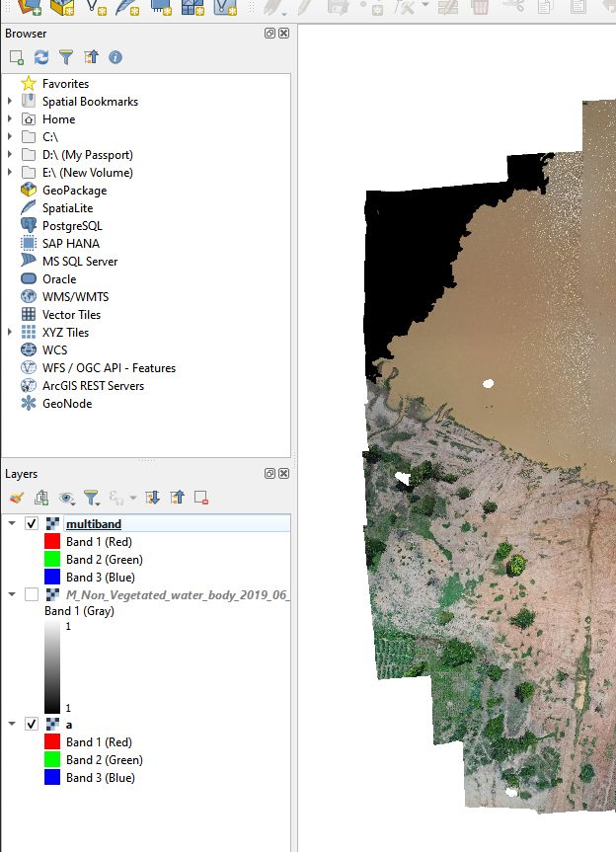
Task: Open the Filter Browser funnel icon
Action: coord(66,57)
